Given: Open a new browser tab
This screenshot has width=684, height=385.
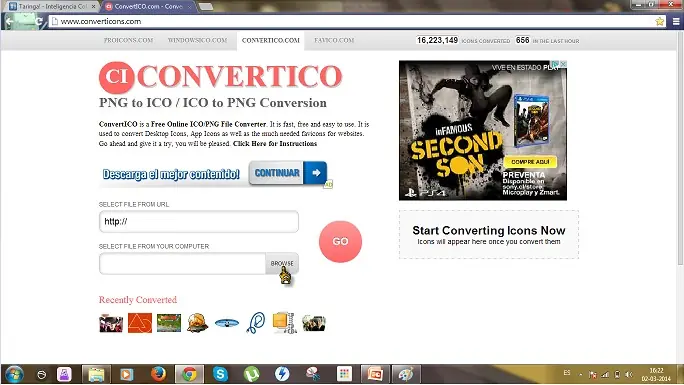Looking at the screenshot, I should coord(205,7).
